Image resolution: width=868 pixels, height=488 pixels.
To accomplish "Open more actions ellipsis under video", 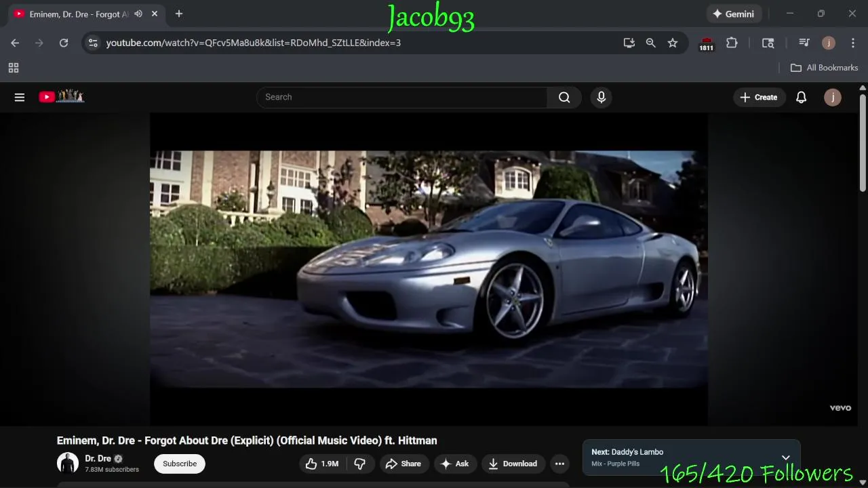I will tap(559, 464).
